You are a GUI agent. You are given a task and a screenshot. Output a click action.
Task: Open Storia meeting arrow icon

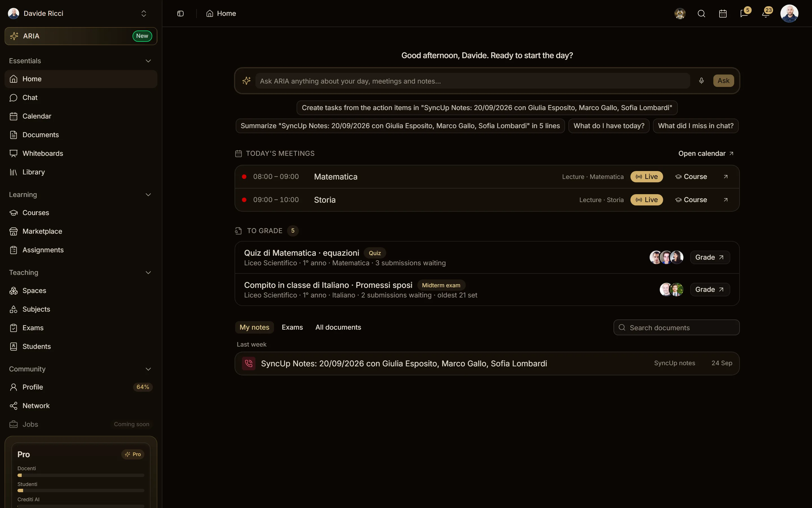coord(725,200)
